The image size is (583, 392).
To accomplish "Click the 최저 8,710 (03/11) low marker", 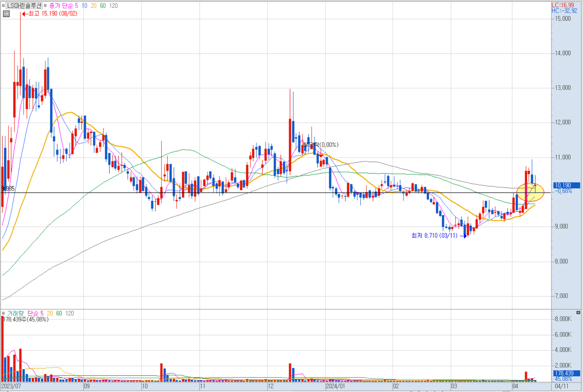I will (x=439, y=235).
